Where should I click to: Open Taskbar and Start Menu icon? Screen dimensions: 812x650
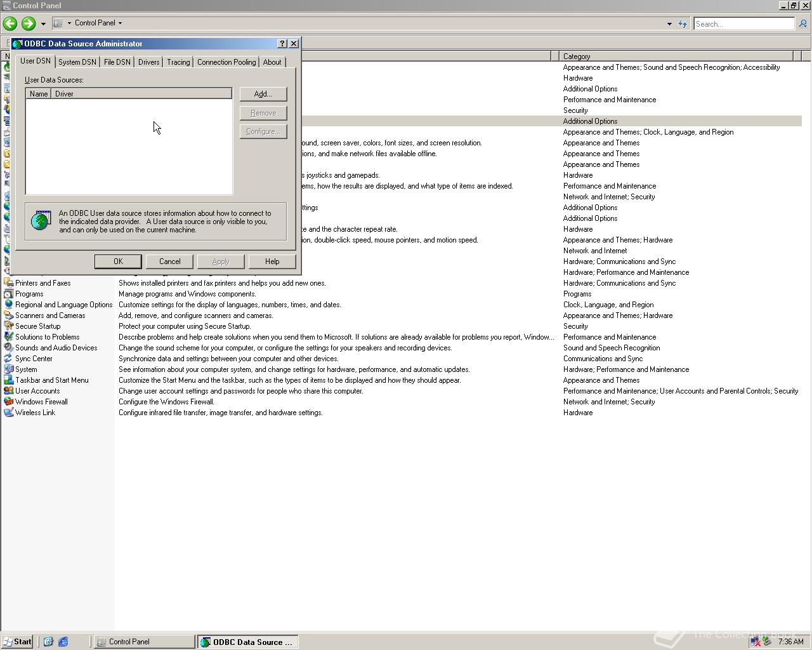coord(8,380)
